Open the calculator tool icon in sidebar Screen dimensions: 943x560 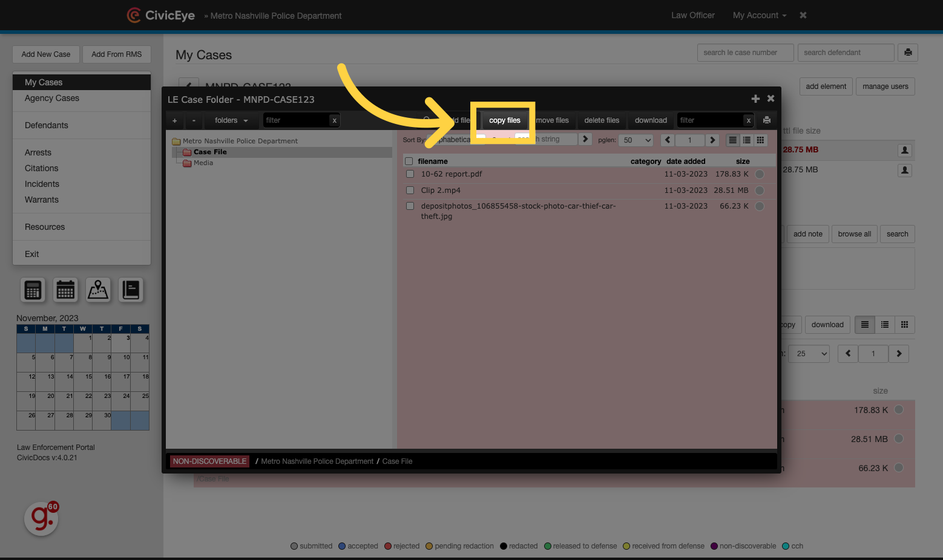point(33,290)
